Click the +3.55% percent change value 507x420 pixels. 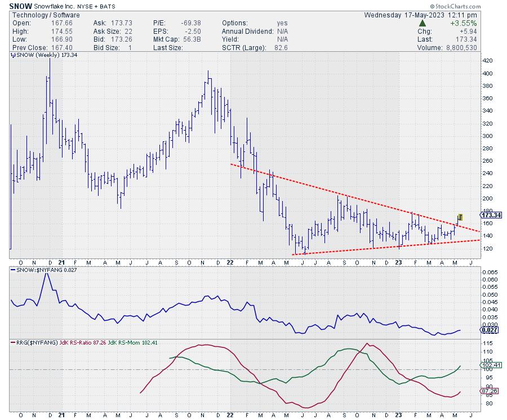pyautogui.click(x=465, y=23)
